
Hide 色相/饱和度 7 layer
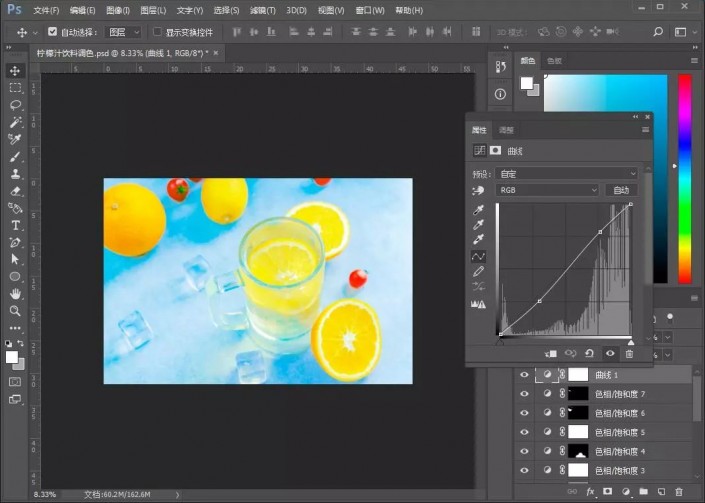pyautogui.click(x=524, y=394)
